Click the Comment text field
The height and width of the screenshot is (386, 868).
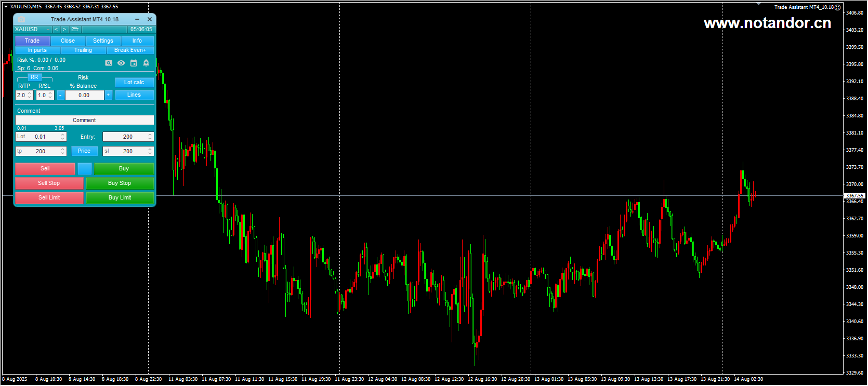[x=85, y=120]
